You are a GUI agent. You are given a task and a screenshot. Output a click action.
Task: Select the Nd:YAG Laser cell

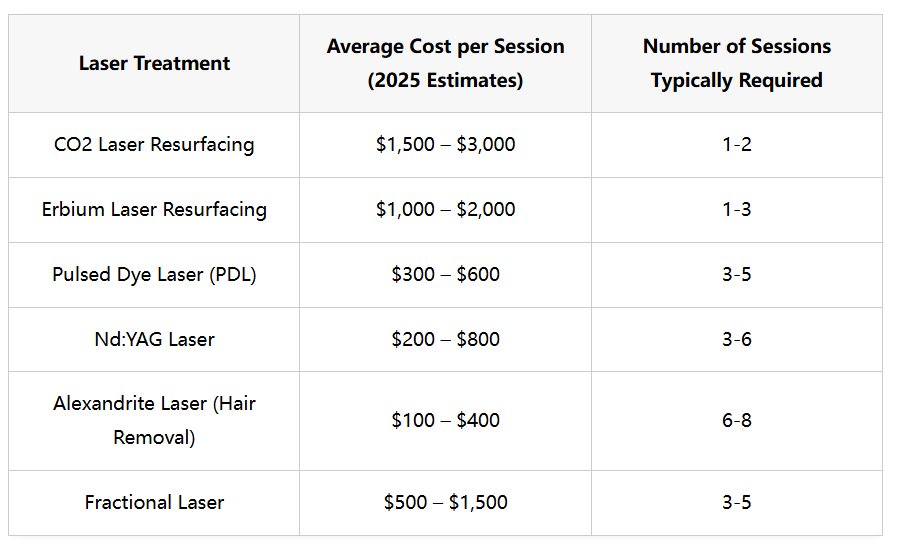point(154,339)
